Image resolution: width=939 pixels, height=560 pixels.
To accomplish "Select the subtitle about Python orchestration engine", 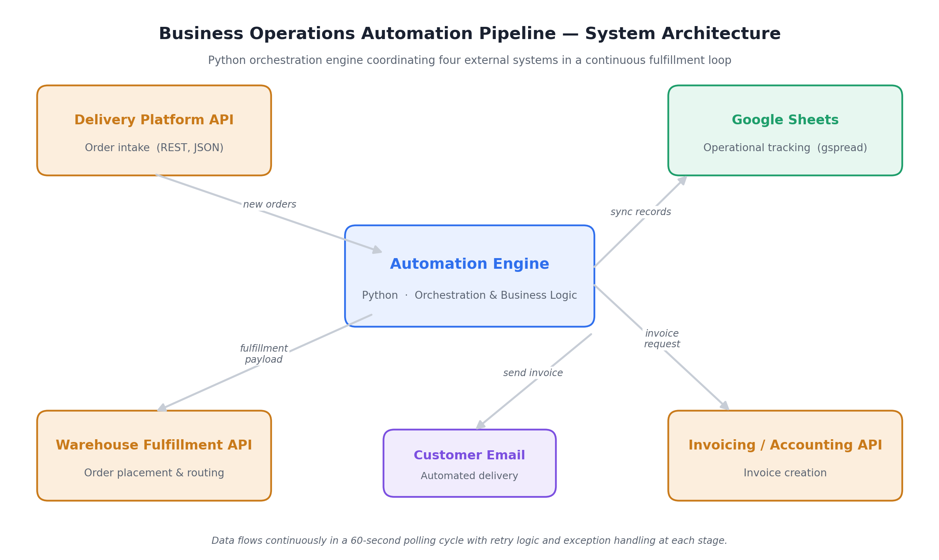I will coord(470,60).
